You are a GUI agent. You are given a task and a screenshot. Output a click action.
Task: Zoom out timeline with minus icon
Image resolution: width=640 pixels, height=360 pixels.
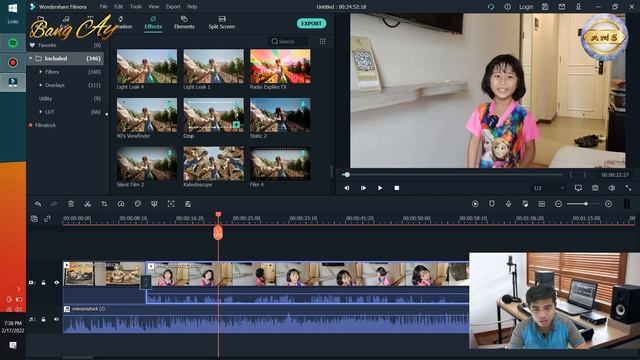pyautogui.click(x=558, y=204)
